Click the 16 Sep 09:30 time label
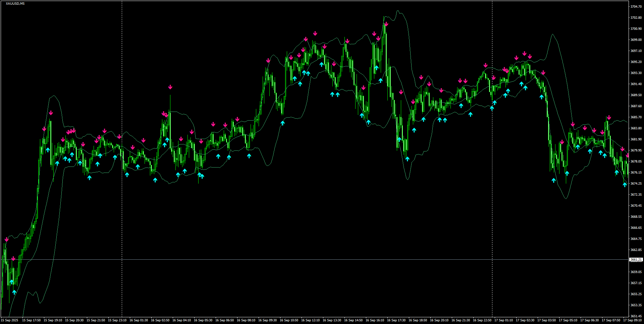Image resolution: width=644 pixels, height=324 pixels. (267, 320)
